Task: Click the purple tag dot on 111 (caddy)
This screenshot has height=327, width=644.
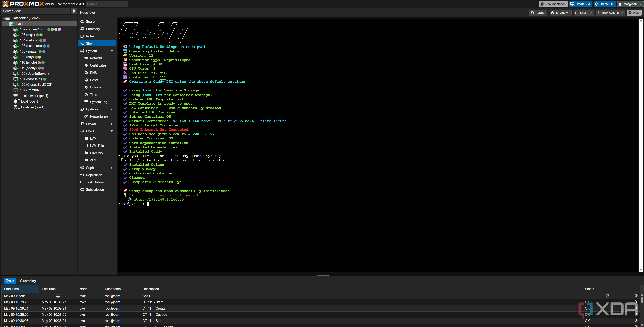Action: [x=43, y=68]
